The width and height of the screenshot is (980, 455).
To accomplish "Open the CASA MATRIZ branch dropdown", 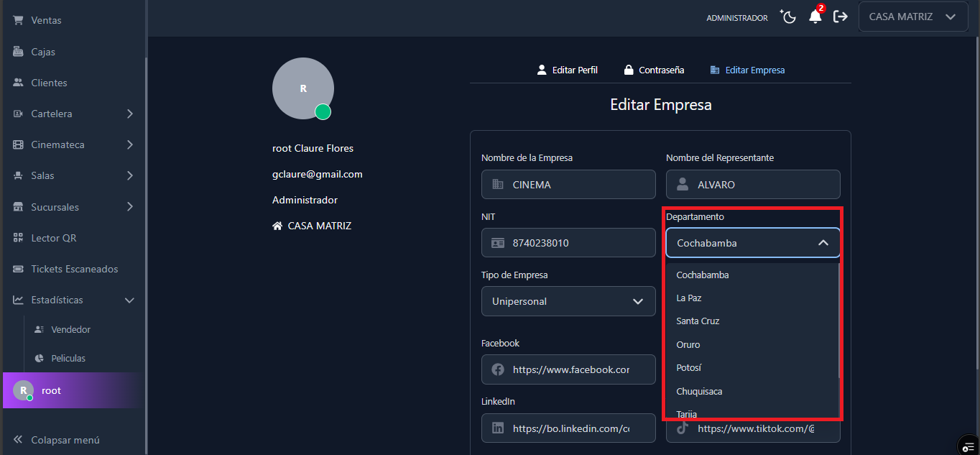I will pyautogui.click(x=912, y=17).
